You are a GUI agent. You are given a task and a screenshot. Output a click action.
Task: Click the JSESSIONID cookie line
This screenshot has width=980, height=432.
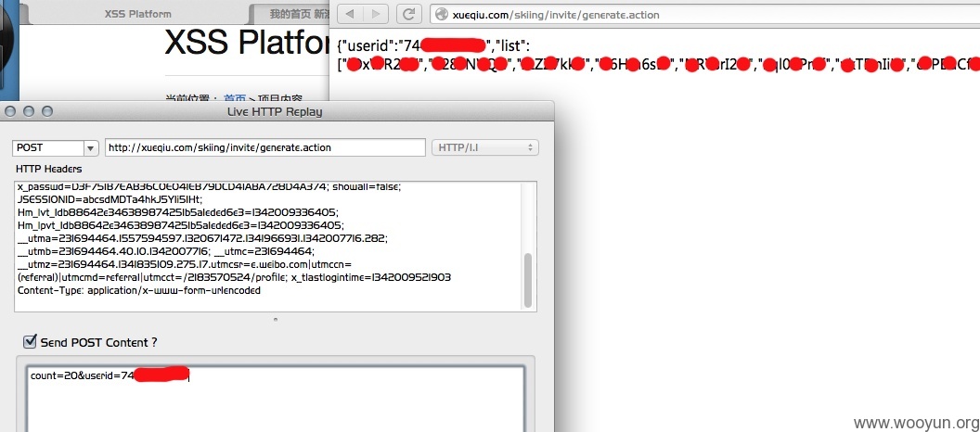pyautogui.click(x=110, y=199)
